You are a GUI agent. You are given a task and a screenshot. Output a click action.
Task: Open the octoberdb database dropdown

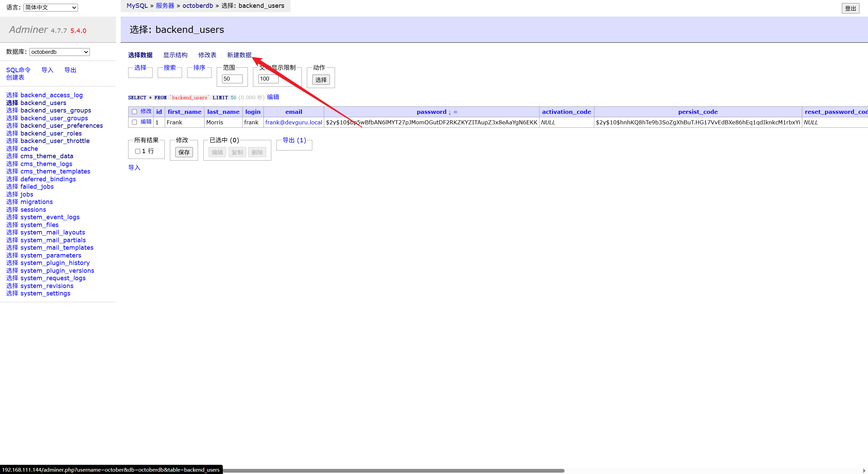[59, 52]
